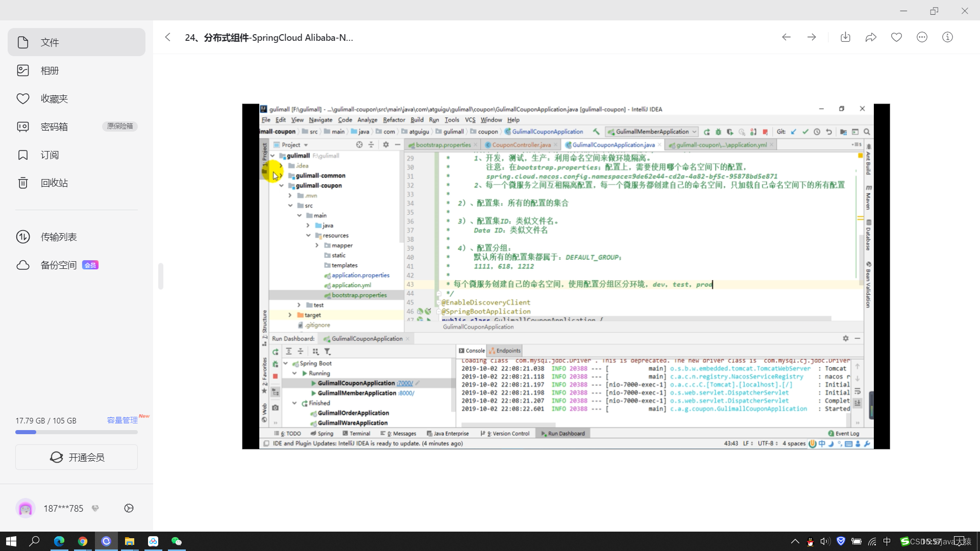Open the 回收站 recycle bin
This screenshot has width=980, height=551.
coord(77,183)
